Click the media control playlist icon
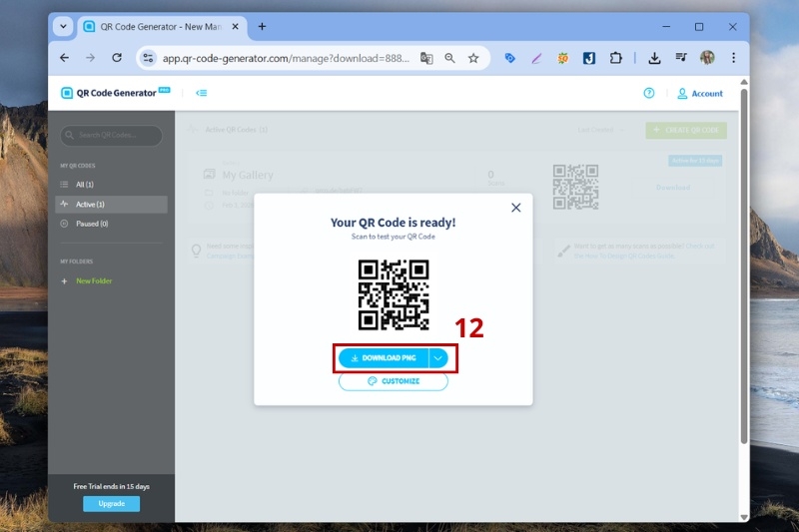The image size is (799, 532). coord(681,58)
